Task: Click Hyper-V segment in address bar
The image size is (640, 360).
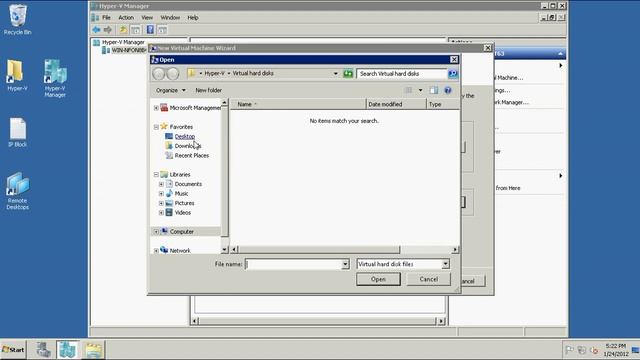Action: 214,73
